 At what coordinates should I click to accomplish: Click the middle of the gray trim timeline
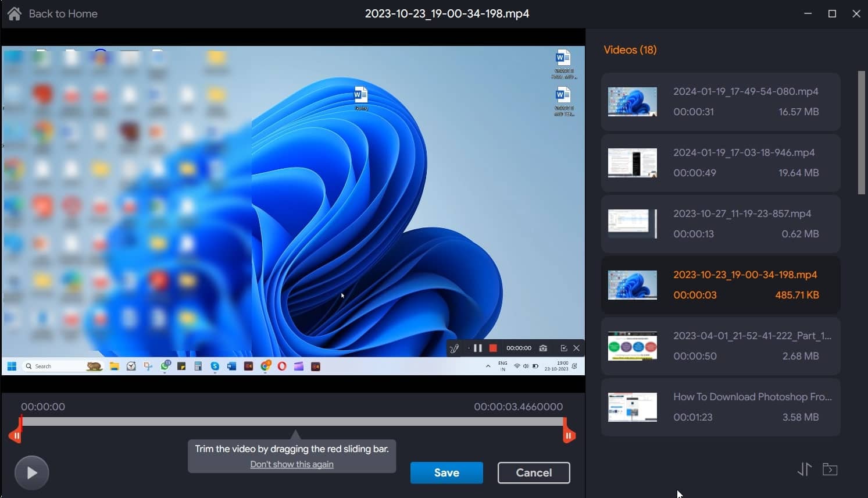(292, 421)
